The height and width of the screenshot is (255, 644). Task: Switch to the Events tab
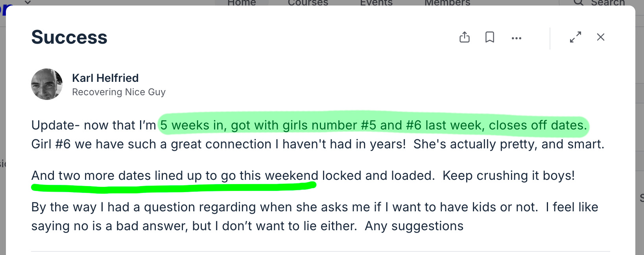376,3
